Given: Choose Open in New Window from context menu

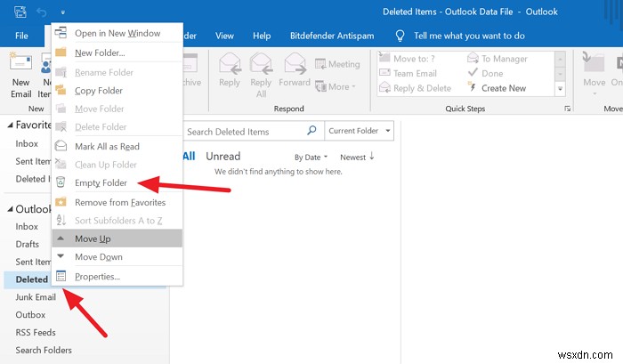Looking at the screenshot, I should (117, 34).
